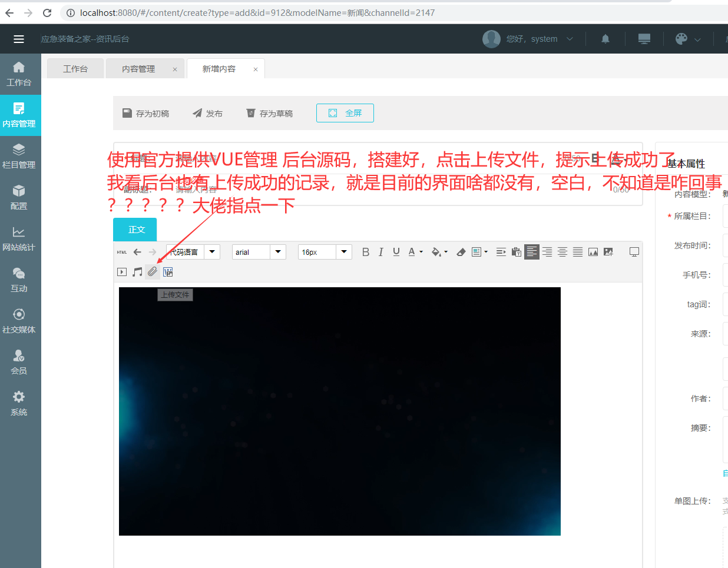Justify text alignment
Image resolution: width=728 pixels, height=568 pixels.
(x=578, y=252)
